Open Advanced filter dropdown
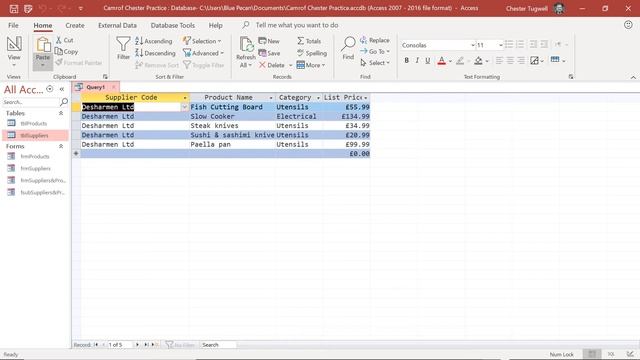This screenshot has width=640, height=360. (203, 53)
